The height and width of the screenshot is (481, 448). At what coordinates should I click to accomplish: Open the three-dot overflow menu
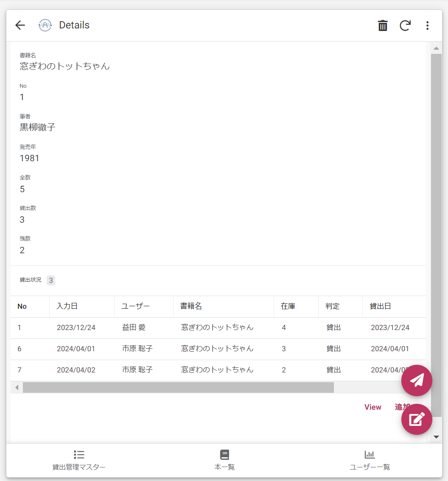pyautogui.click(x=427, y=25)
